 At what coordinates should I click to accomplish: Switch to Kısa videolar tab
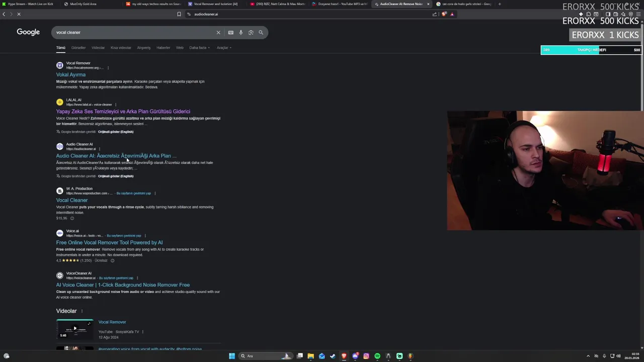coord(121,48)
